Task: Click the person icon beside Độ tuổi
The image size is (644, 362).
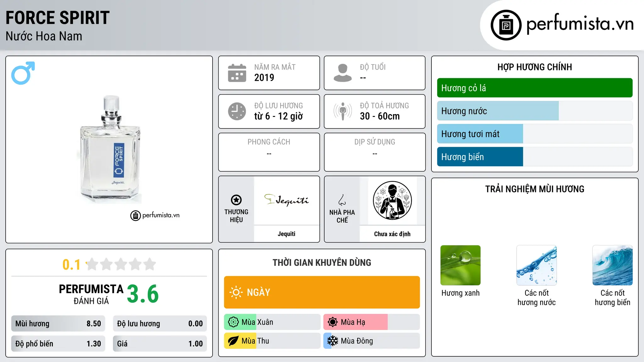Action: [342, 73]
